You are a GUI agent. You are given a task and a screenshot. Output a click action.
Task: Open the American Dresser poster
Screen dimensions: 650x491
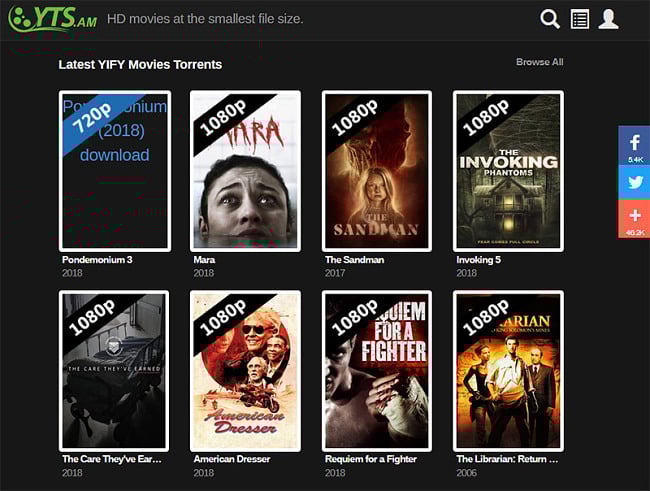point(245,371)
